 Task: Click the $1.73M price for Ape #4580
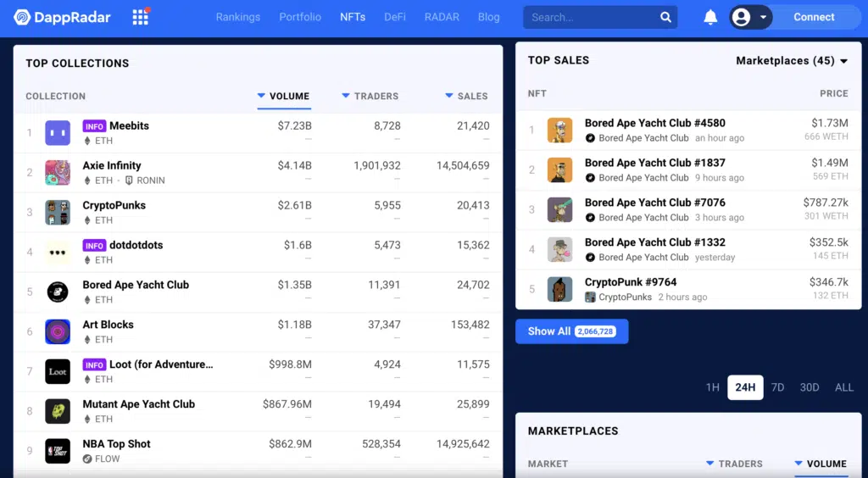click(x=830, y=123)
